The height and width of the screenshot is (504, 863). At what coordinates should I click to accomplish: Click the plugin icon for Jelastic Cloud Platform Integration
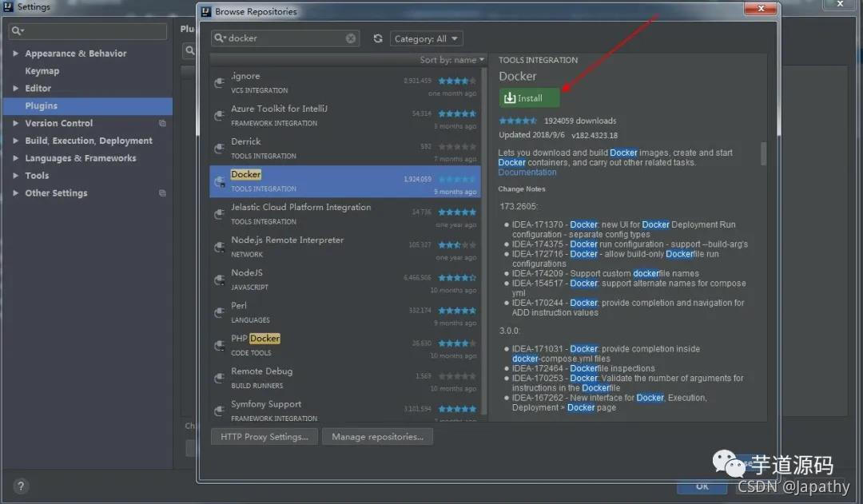tap(219, 214)
